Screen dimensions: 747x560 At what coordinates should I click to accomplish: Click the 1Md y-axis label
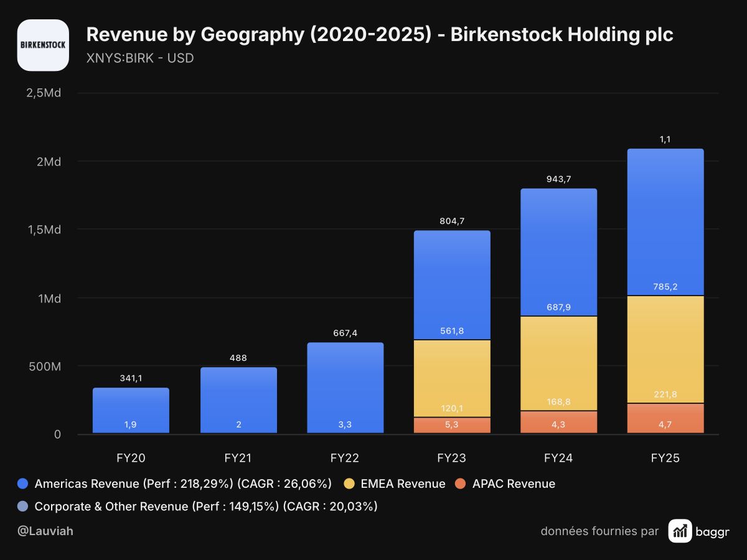49,298
